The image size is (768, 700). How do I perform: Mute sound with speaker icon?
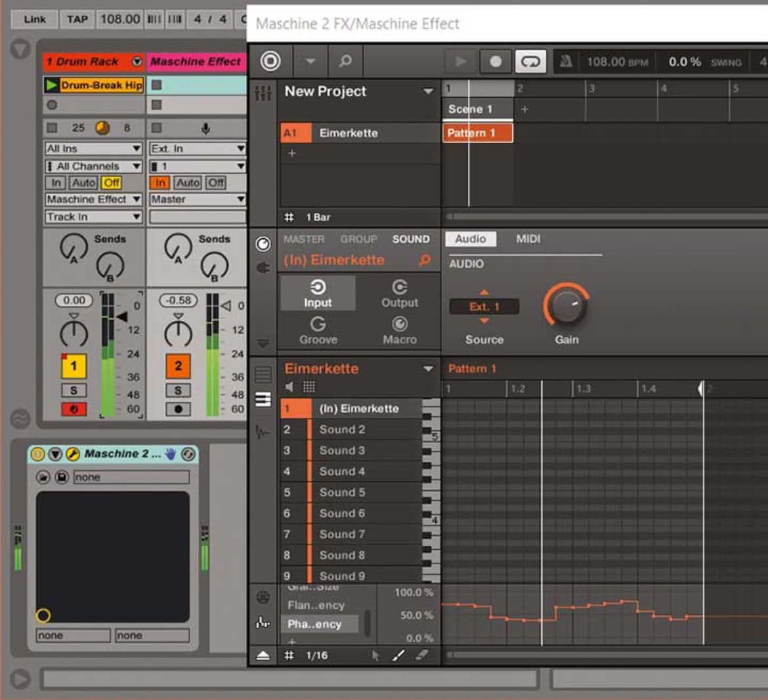[x=289, y=386]
